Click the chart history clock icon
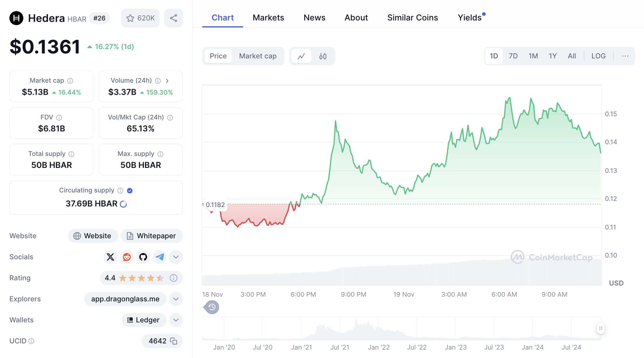The image size is (644, 358). point(212,307)
